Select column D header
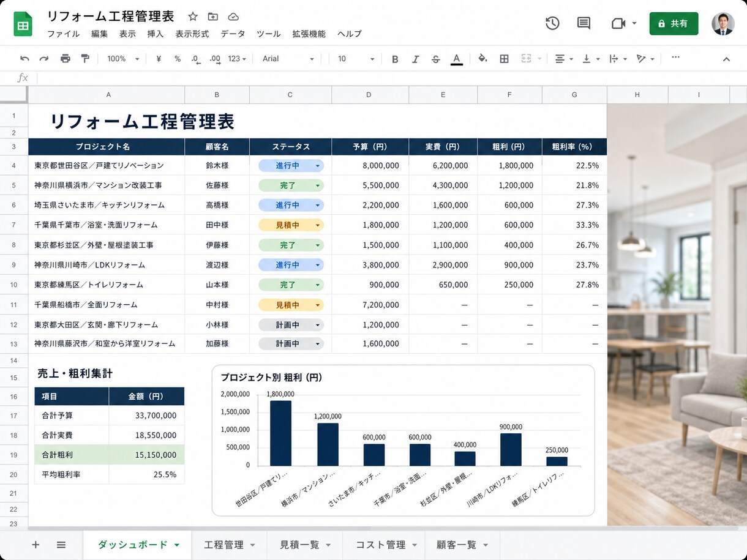 [x=370, y=95]
